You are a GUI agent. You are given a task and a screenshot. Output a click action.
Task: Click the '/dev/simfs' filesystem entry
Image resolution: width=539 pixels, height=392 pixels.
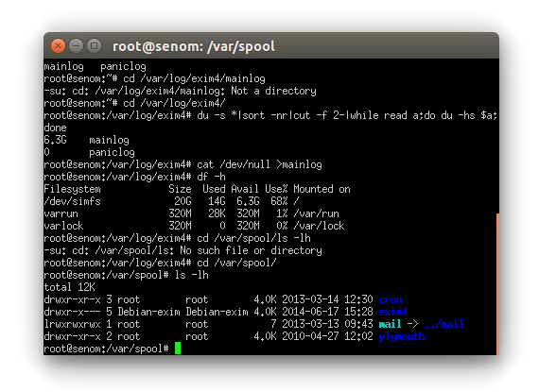coord(72,201)
